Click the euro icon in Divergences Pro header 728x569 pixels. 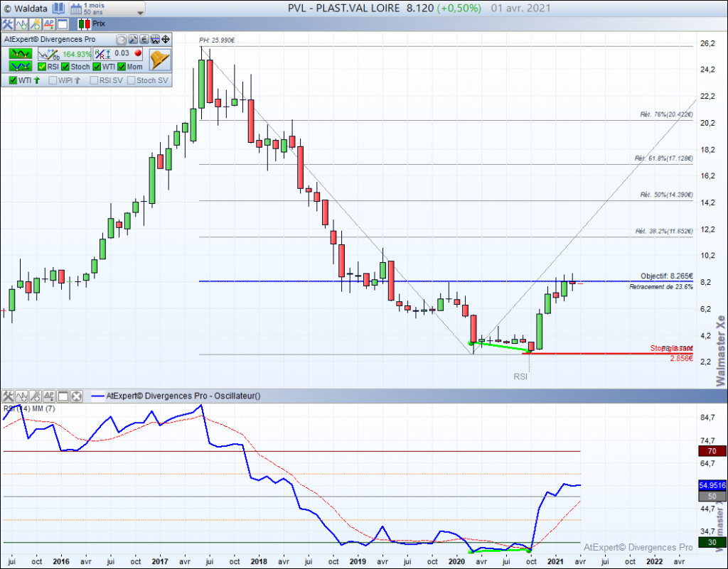(142, 38)
